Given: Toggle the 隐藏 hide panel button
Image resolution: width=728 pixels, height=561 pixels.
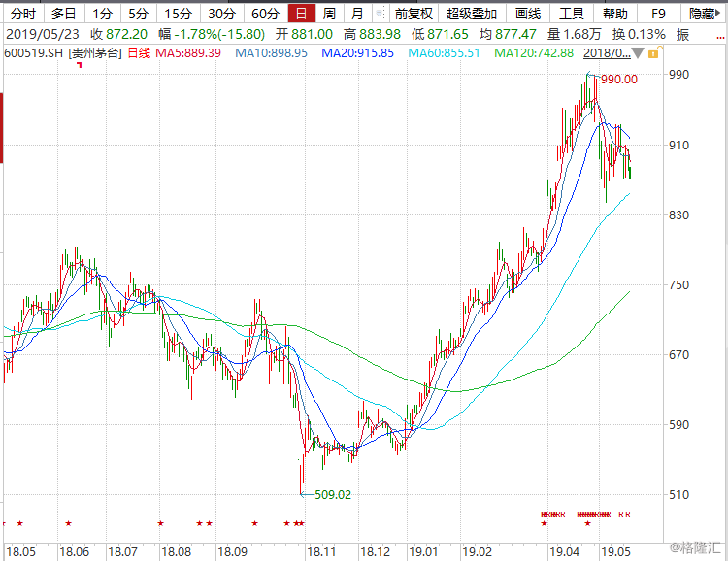Looking at the screenshot, I should (704, 14).
